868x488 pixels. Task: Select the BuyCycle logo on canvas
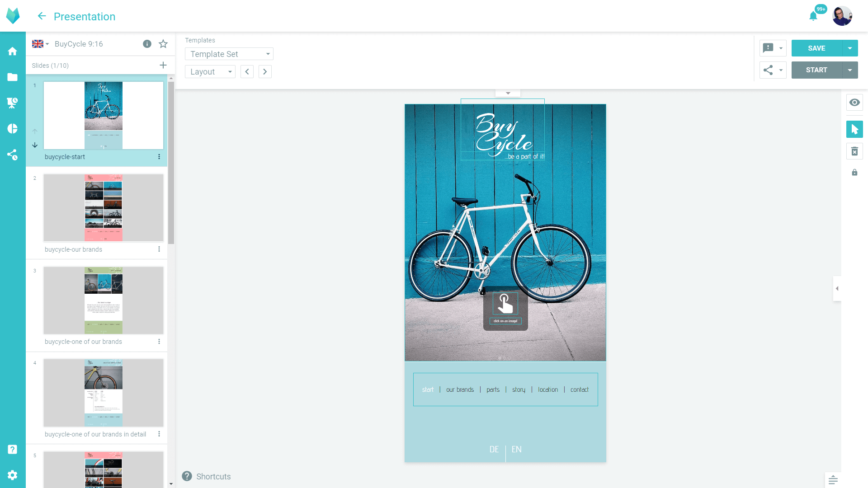tap(503, 130)
